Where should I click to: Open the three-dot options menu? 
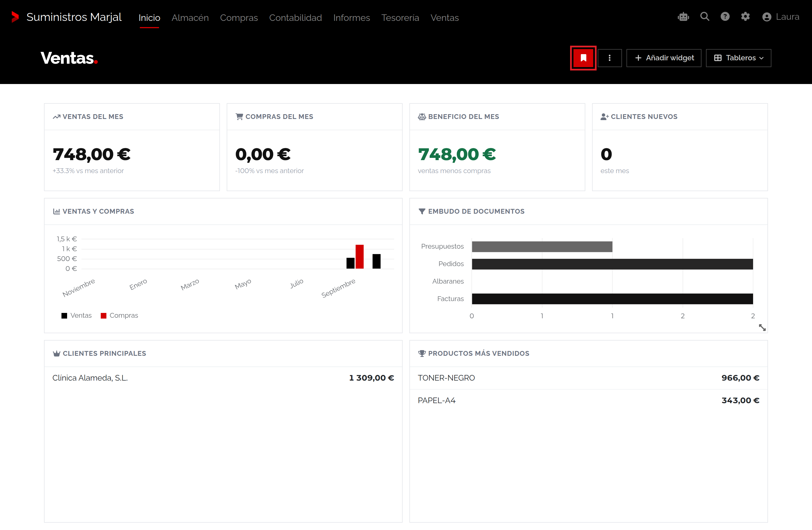click(610, 58)
